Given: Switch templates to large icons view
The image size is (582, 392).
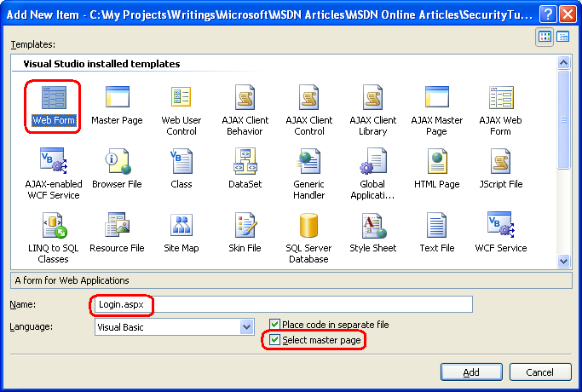Looking at the screenshot, I should (545, 37).
